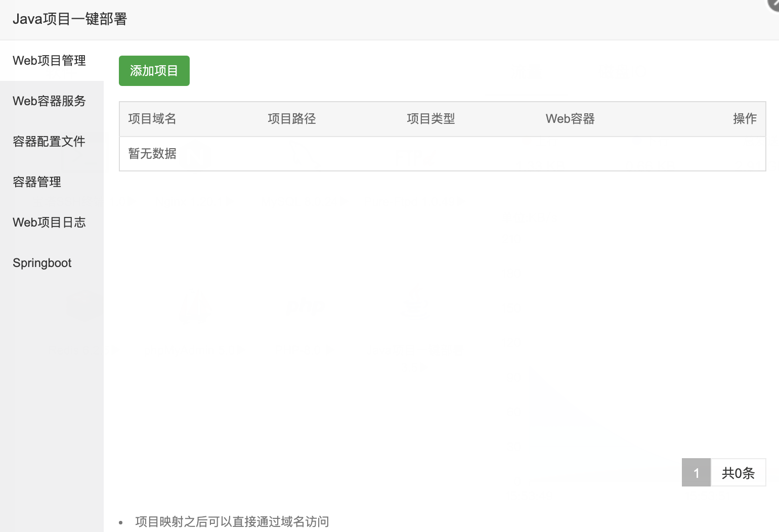The width and height of the screenshot is (779, 532).
Task: Click the 项目域名 column header
Action: click(152, 119)
